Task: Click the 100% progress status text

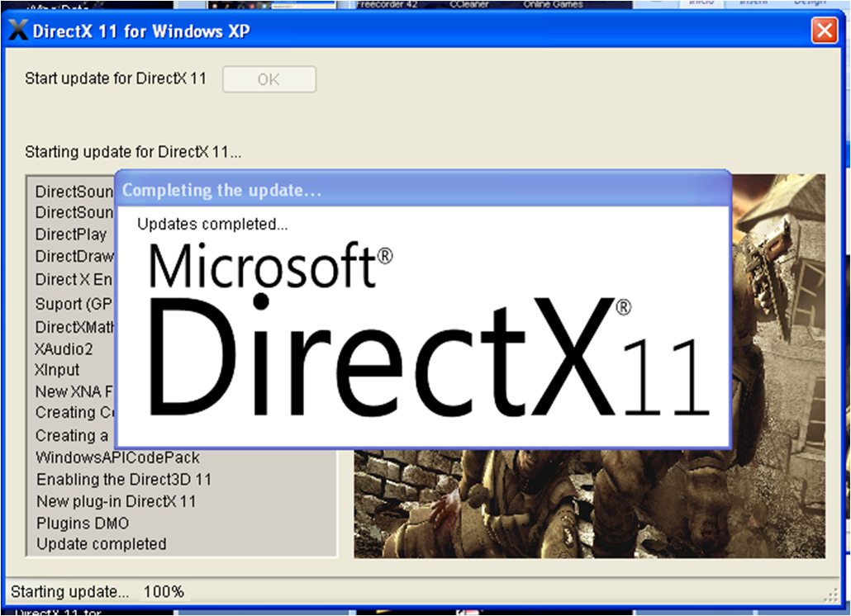Action: click(164, 591)
